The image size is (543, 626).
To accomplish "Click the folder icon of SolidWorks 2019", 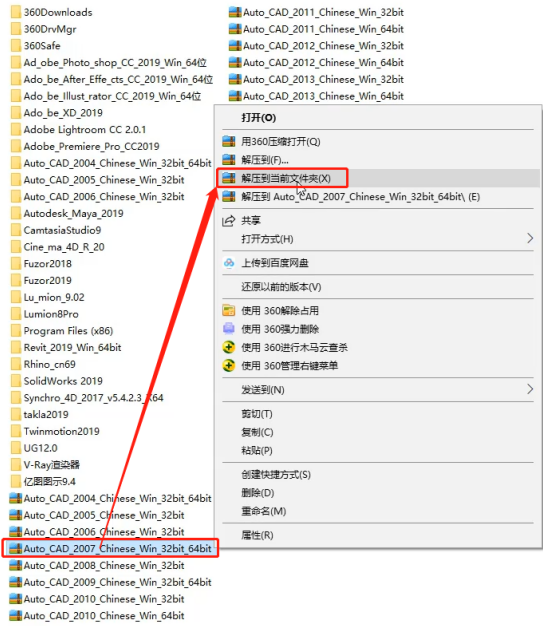I will [16, 381].
